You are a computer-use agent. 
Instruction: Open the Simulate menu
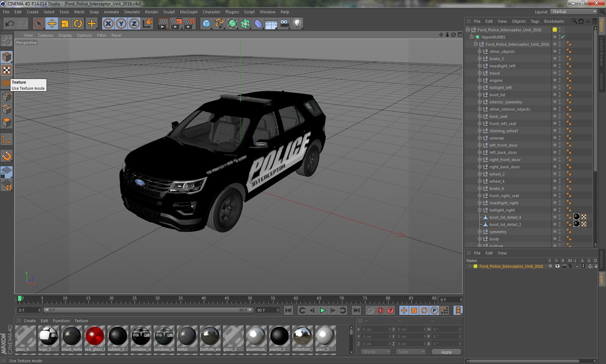pos(132,12)
